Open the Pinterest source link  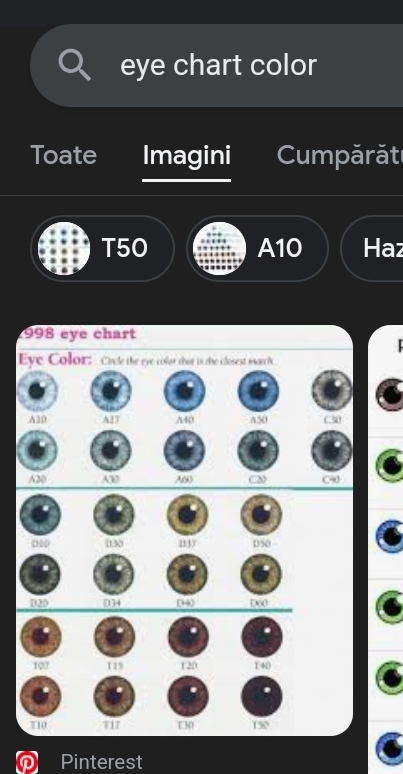101,762
